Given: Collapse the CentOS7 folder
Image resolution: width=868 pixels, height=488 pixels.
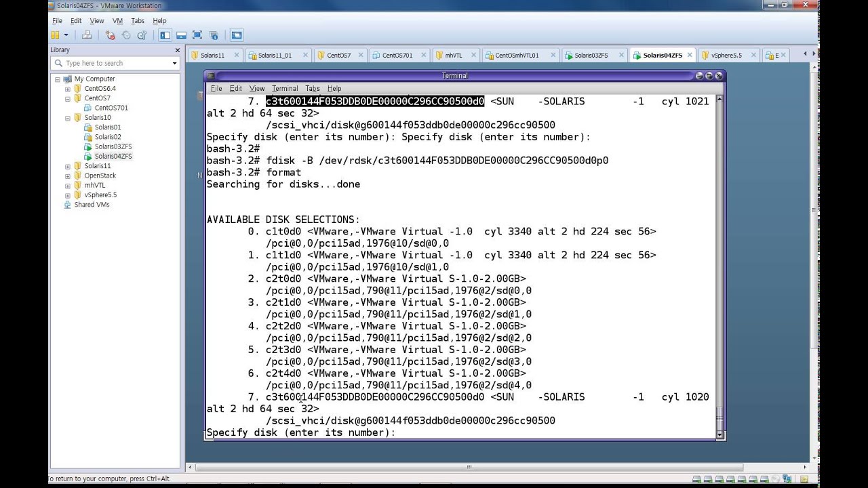Looking at the screenshot, I should 68,98.
